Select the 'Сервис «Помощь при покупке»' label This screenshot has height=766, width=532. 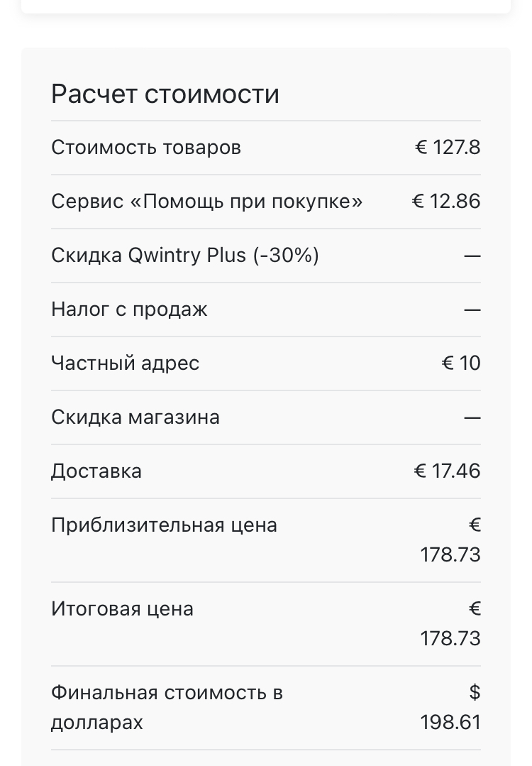207,202
